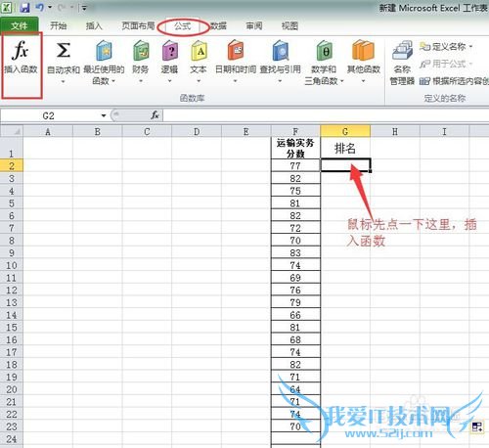Click the Save icon in quick access toolbar
Viewport: 489px width, 448px height.
pyautogui.click(x=24, y=8)
